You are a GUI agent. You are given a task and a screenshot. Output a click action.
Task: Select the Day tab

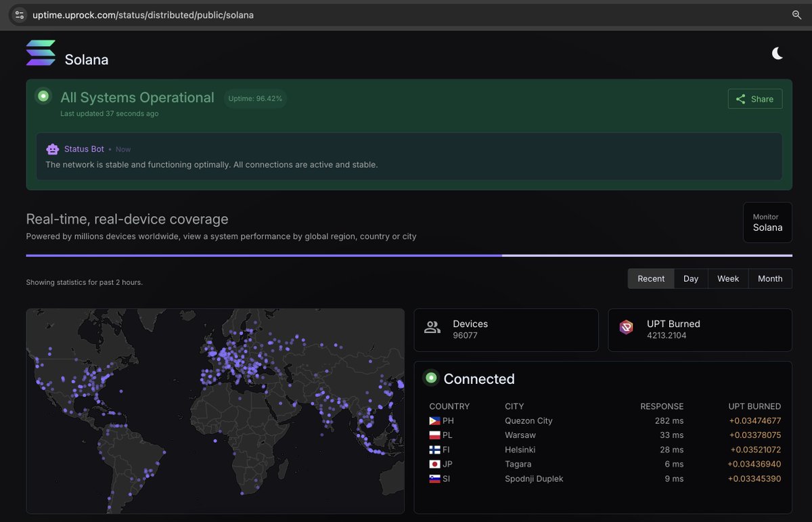[x=691, y=278]
